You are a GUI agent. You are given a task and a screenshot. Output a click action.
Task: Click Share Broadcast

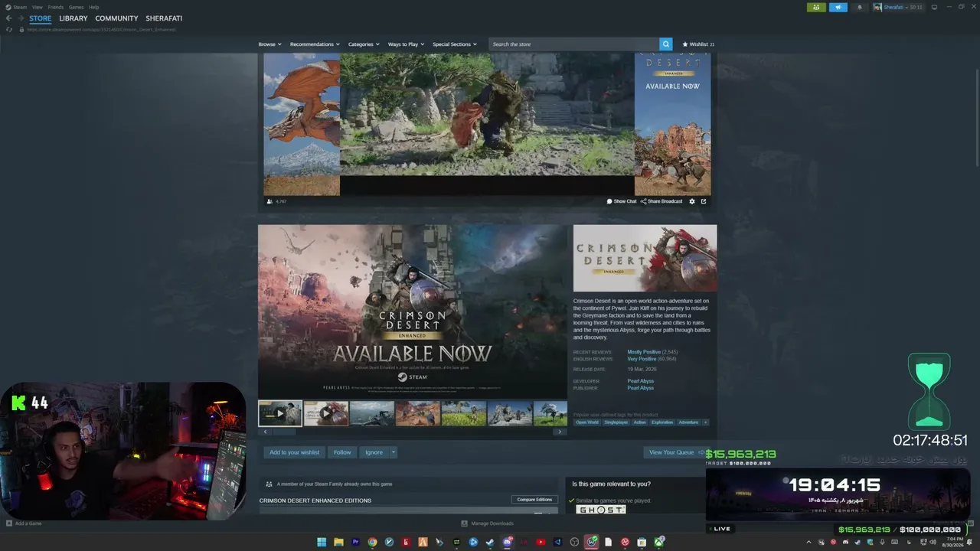coord(661,201)
